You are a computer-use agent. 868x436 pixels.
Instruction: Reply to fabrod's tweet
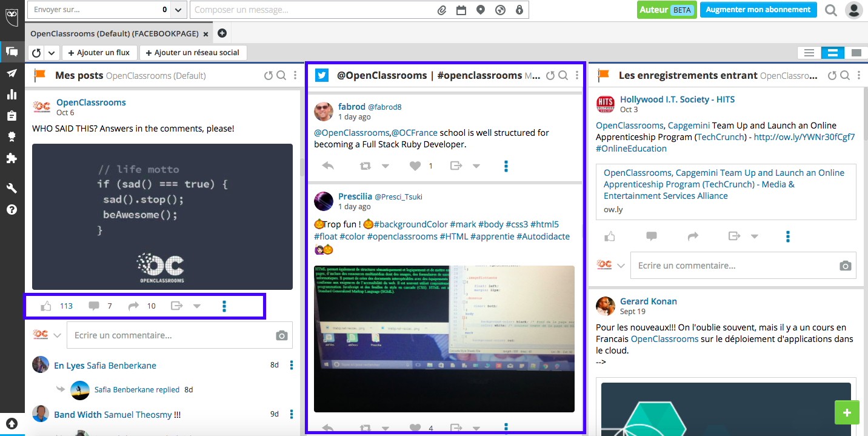click(328, 166)
